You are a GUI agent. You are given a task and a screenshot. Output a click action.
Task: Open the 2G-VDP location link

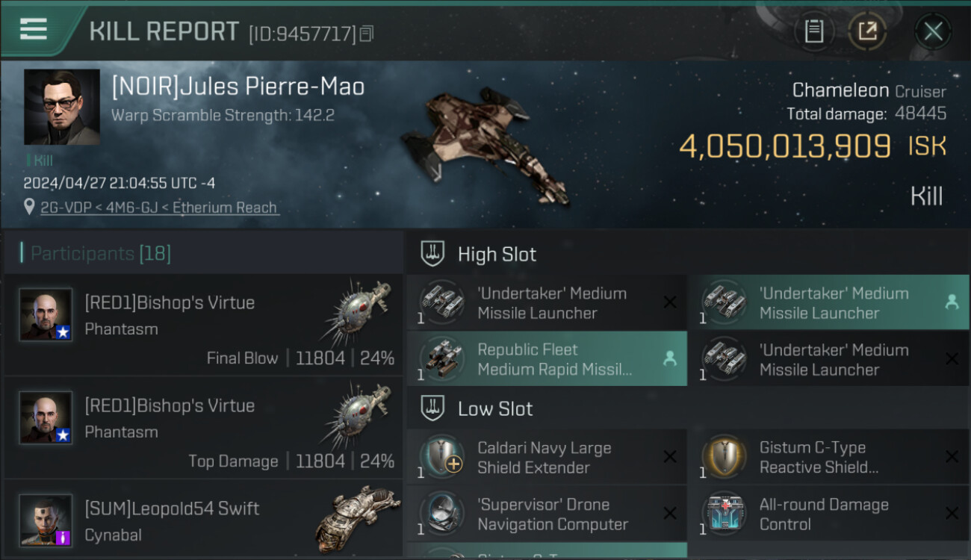[x=158, y=208]
